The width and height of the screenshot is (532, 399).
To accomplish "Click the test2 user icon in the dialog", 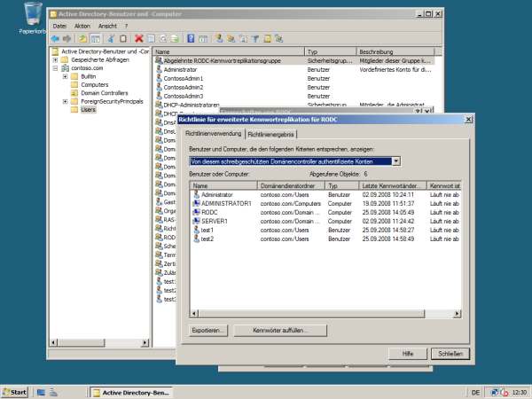I will 196,239.
